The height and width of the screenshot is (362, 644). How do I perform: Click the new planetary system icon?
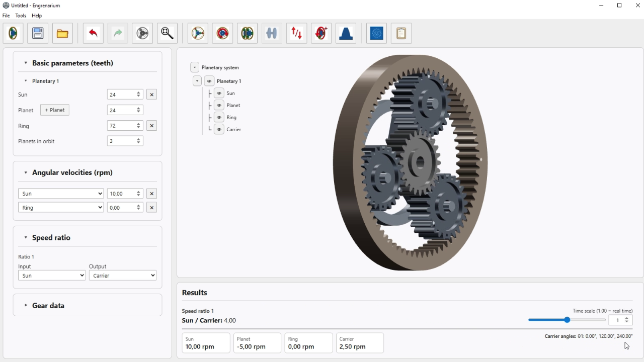point(13,33)
